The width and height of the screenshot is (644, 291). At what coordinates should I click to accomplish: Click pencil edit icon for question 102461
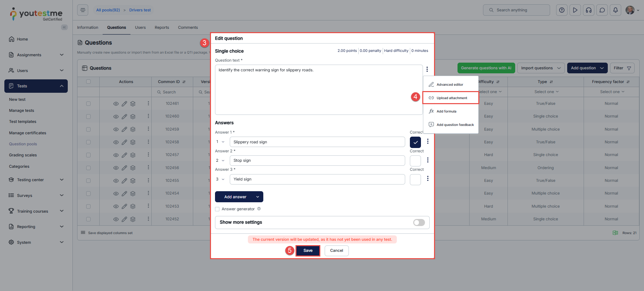124,104
